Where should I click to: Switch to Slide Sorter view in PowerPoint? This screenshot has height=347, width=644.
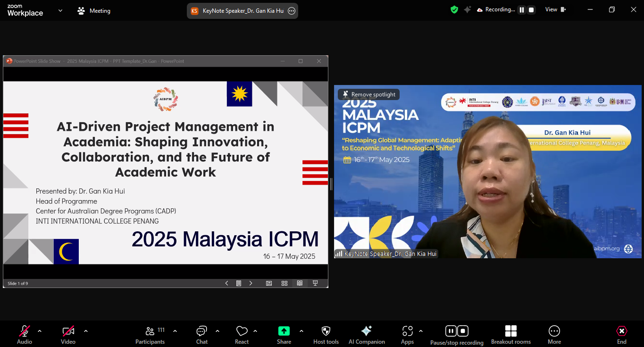tap(284, 283)
